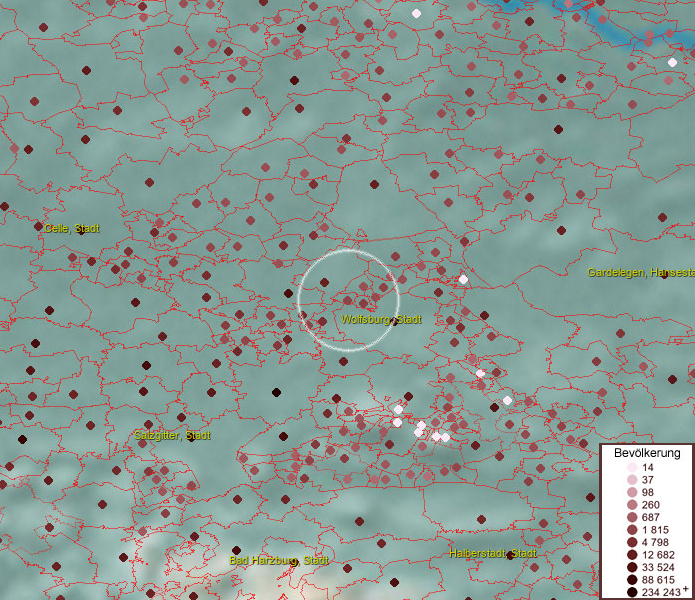Click the legend value "14"
The width and height of the screenshot is (695, 600).
[648, 467]
